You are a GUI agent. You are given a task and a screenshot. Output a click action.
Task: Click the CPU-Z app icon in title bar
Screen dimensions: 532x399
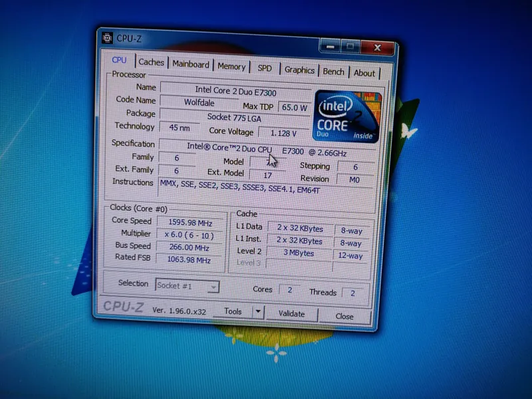107,38
